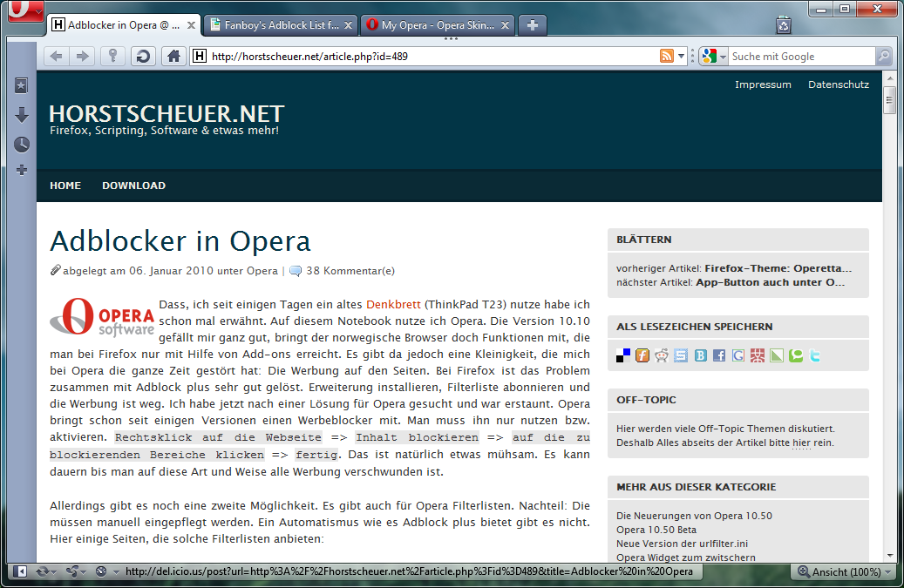Viewport: 904px width, 588px height.
Task: Bookmark with the red Mister Wong icon
Action: point(758,355)
